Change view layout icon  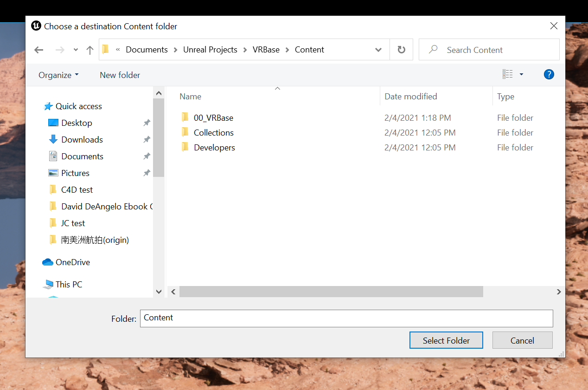tap(508, 74)
